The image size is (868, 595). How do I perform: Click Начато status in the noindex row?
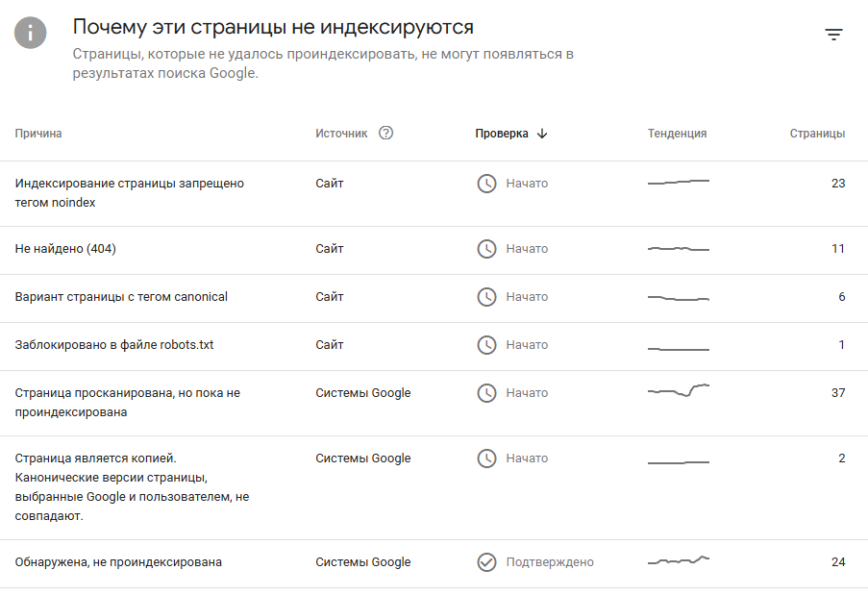point(527,184)
